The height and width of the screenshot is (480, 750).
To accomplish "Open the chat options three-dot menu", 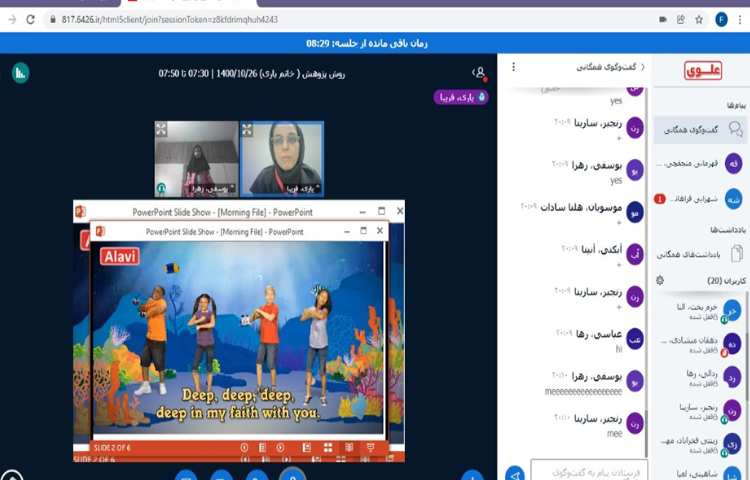I will click(514, 67).
